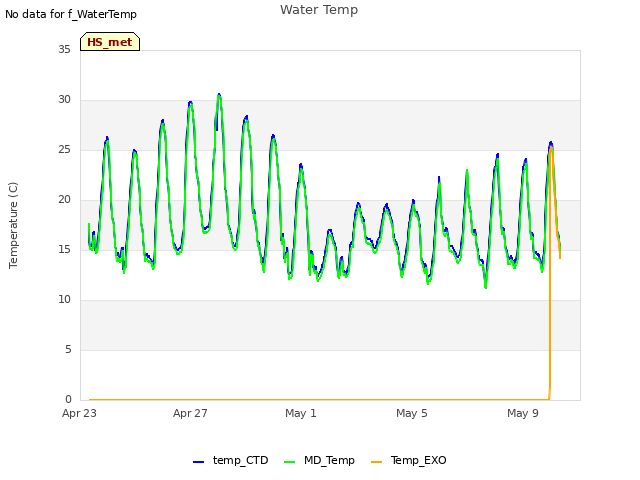
Task: Click the blue temp_CTD legend color marker
Action: pyautogui.click(x=198, y=462)
